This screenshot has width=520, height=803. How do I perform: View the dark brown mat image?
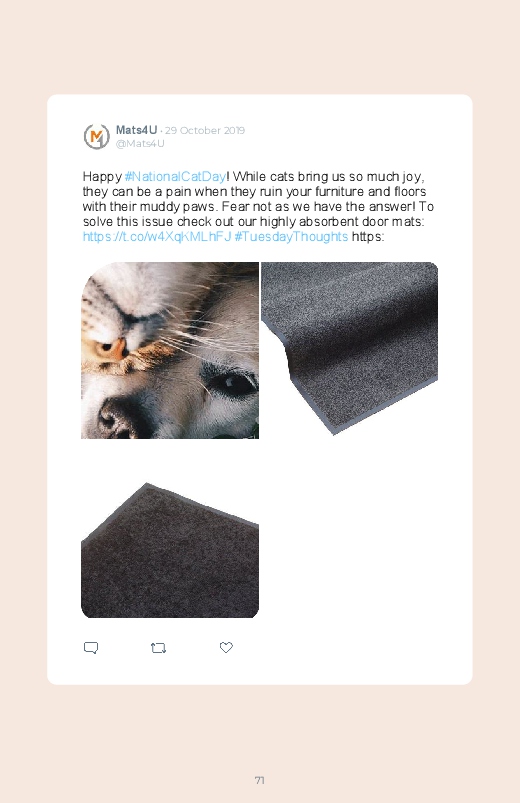coord(170,551)
